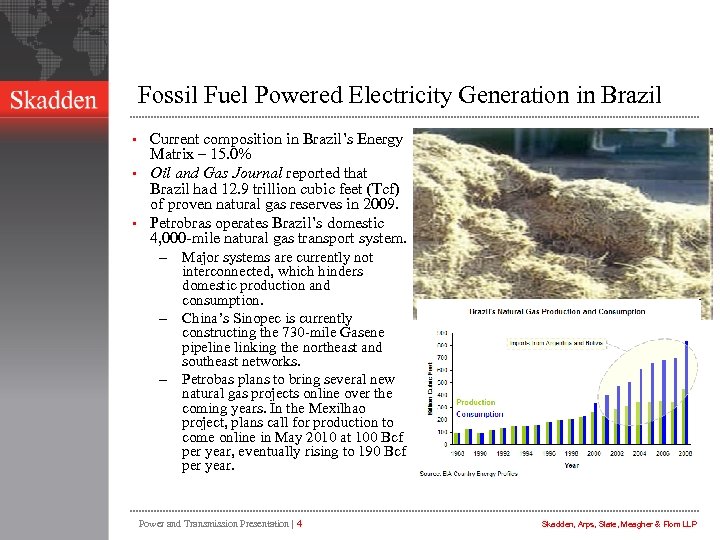Image resolution: width=720 pixels, height=540 pixels.
Task: Click the footer 'Skadden, Arps, Slate, Meagher & Flom LLP'
Action: coord(619,524)
